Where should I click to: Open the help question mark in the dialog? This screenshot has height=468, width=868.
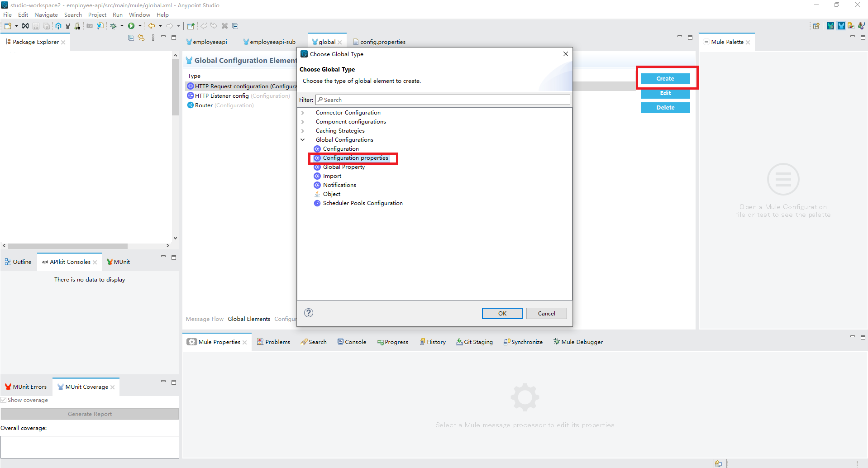pyautogui.click(x=309, y=313)
